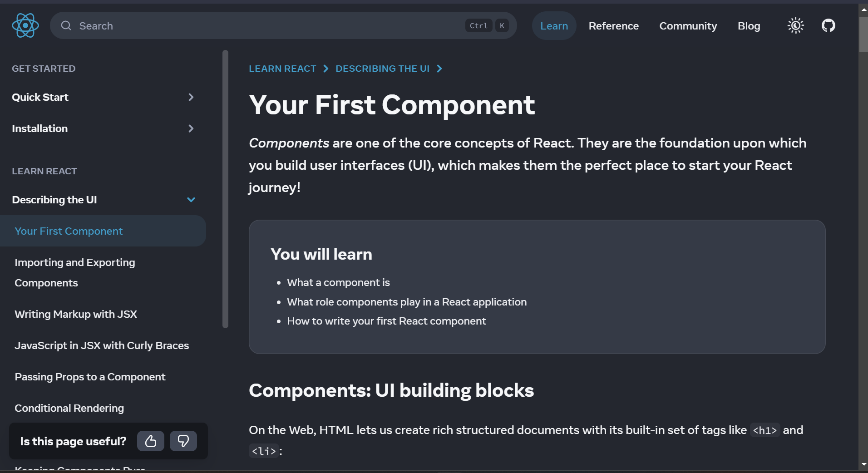
Task: Switch theme using the sun icon
Action: point(796,25)
